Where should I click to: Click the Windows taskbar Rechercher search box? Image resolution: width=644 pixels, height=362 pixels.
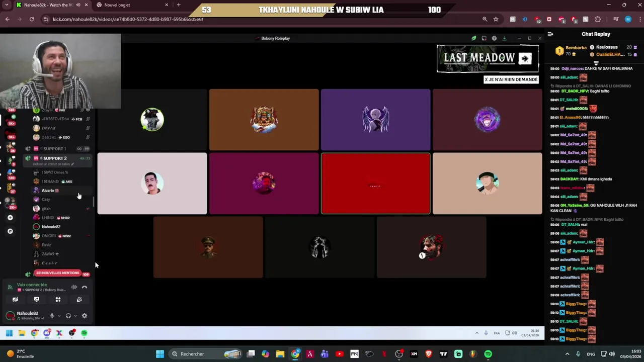click(x=206, y=354)
